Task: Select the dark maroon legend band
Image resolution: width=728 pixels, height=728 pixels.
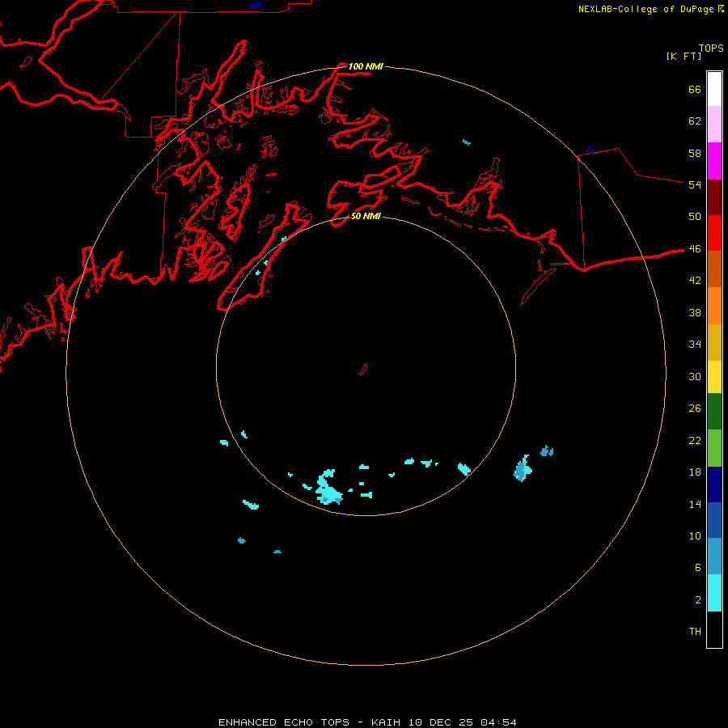Action: 714,198
